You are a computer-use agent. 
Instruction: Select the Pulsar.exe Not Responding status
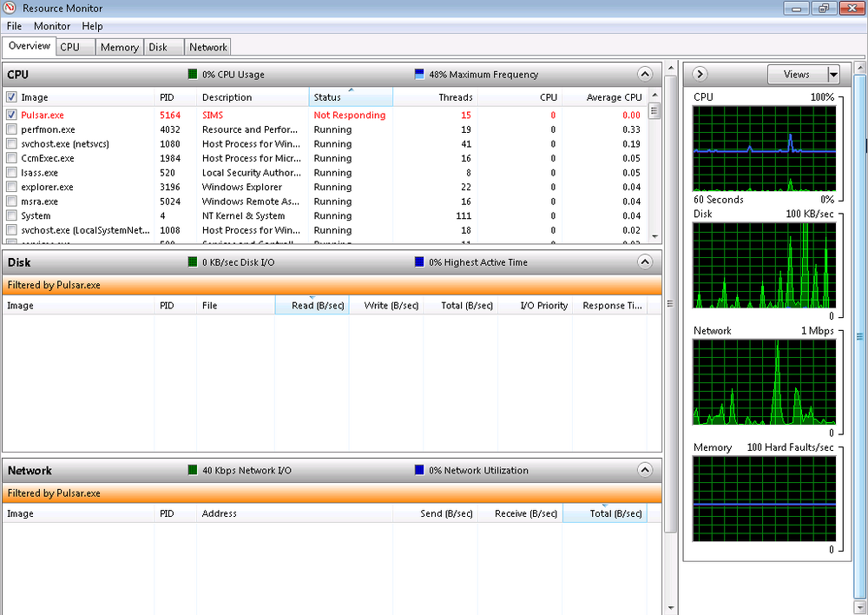(349, 115)
